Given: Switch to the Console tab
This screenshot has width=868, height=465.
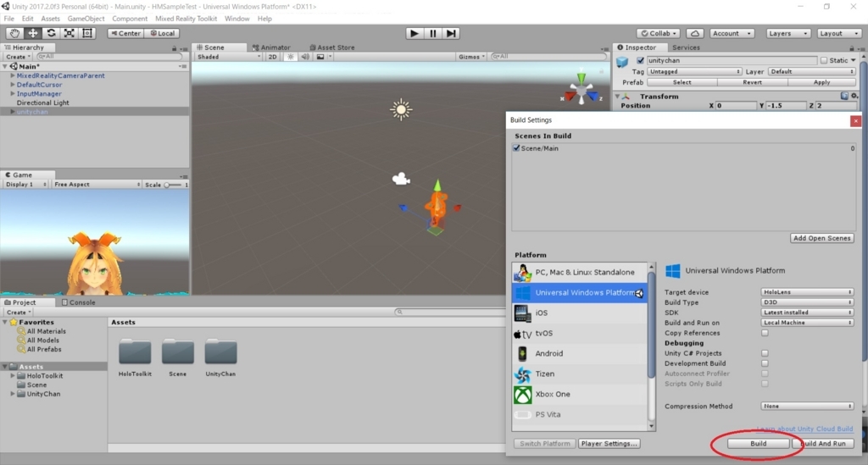Looking at the screenshot, I should click(79, 302).
